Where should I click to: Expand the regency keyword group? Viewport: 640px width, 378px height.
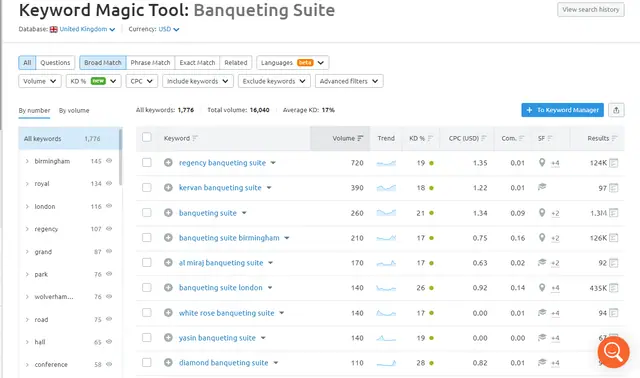point(27,229)
